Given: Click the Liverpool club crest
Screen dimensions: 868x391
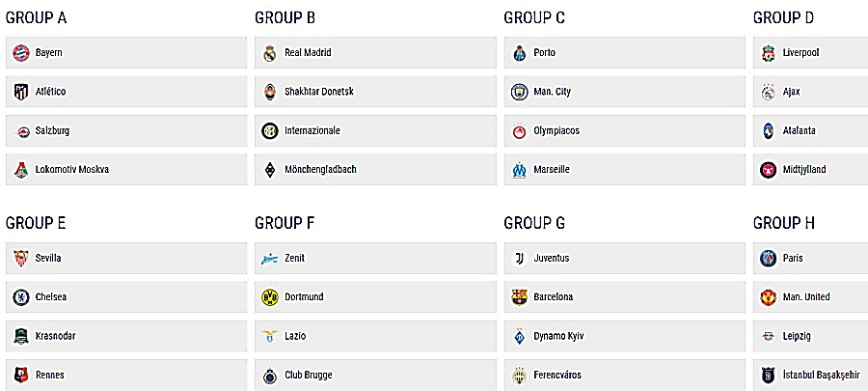Looking at the screenshot, I should 768,53.
